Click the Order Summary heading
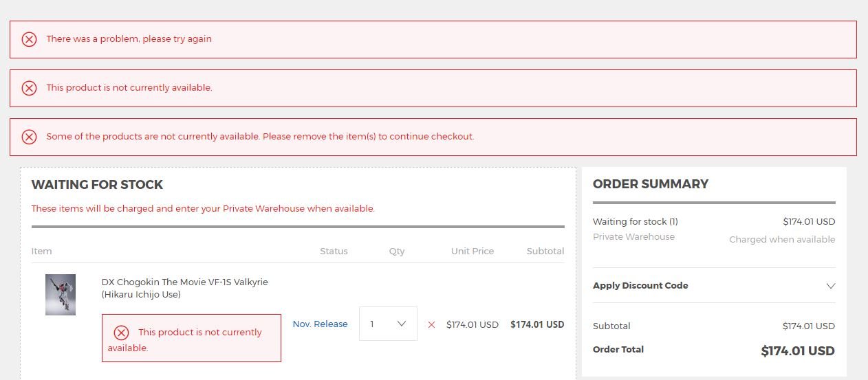 [651, 184]
